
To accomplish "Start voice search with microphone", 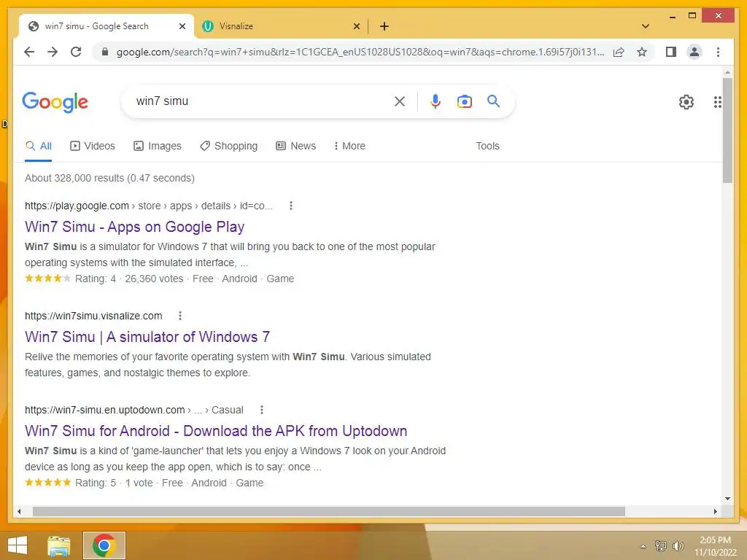I will [435, 101].
